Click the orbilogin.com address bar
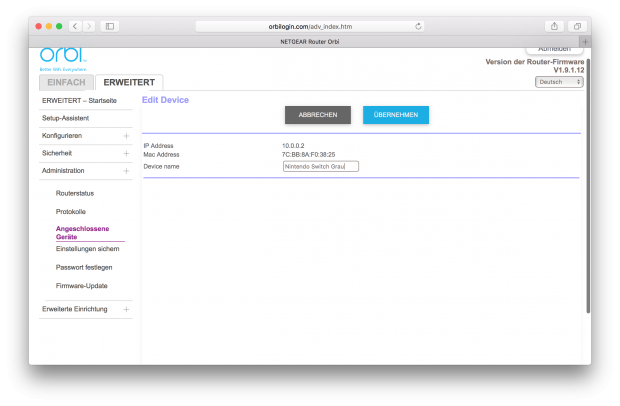620x406 pixels. point(310,25)
